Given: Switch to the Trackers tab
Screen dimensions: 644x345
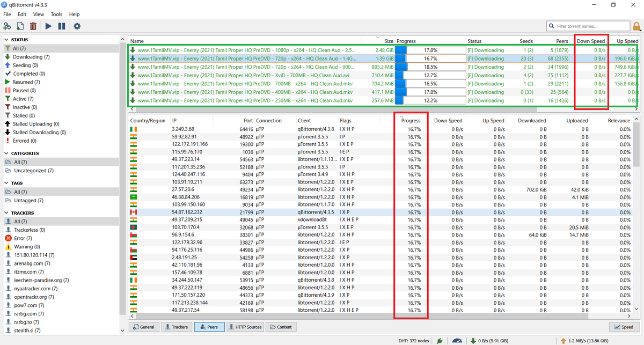Looking at the screenshot, I should 177,327.
